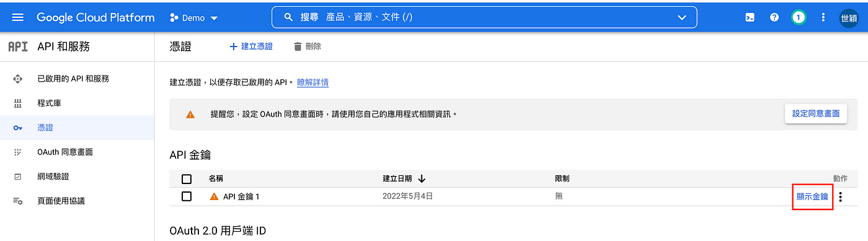Viewport: 868px width, 241px height.
Task: Sort by the 建立日期 column header
Action: pyautogui.click(x=397, y=178)
